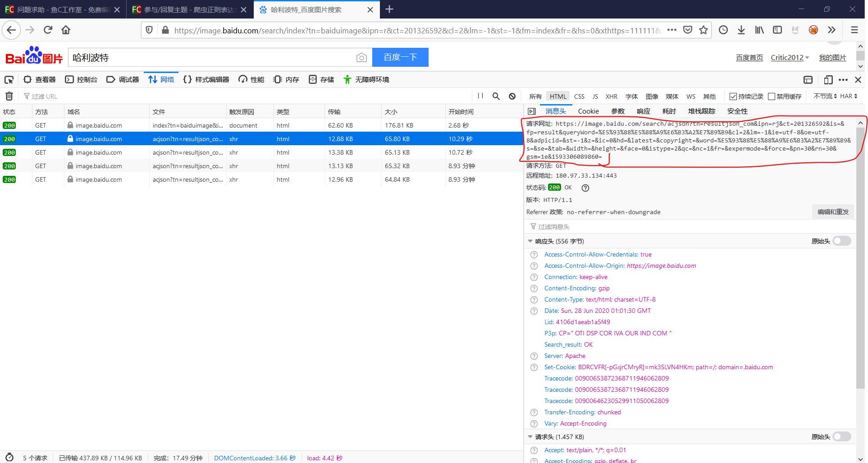Filter requests by XHR type
Viewport: 868px width, 463px height.
612,96
